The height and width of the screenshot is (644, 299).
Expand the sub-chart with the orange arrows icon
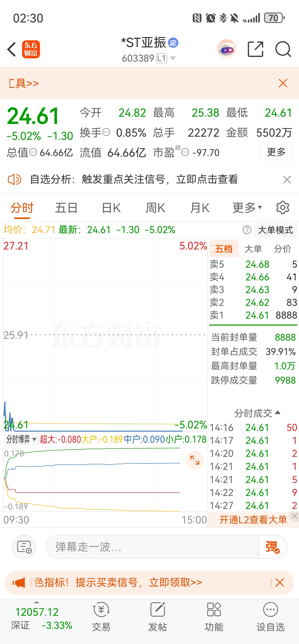click(x=194, y=460)
